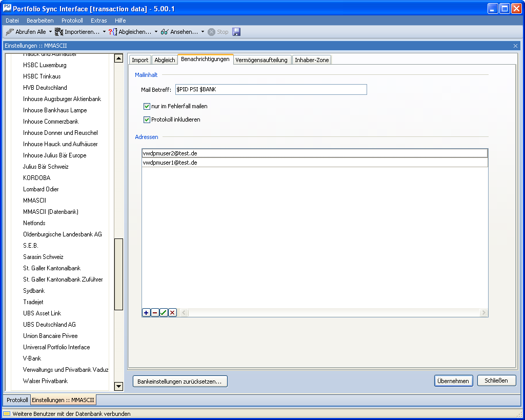This screenshot has height=420, width=525.
Task: Open the Abrufen Alle dropdown arrow
Action: coord(50,32)
